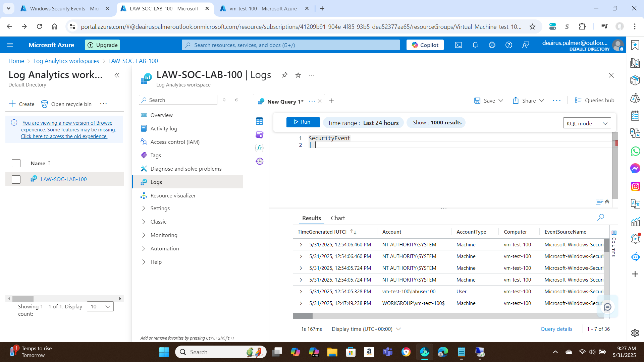This screenshot has width=644, height=362.
Task: Select Activity log in the menu
Action: click(164, 129)
